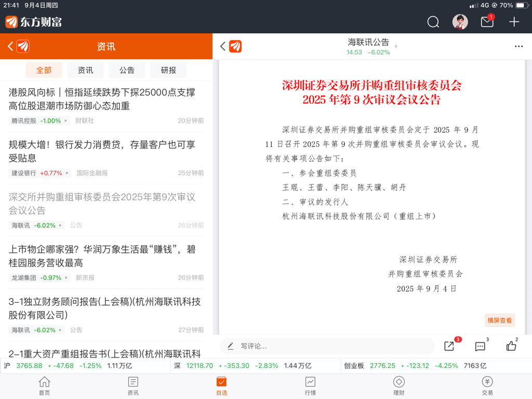This screenshot has height=399, width=532.
Task: Select the 全部 filter
Action: [44, 70]
